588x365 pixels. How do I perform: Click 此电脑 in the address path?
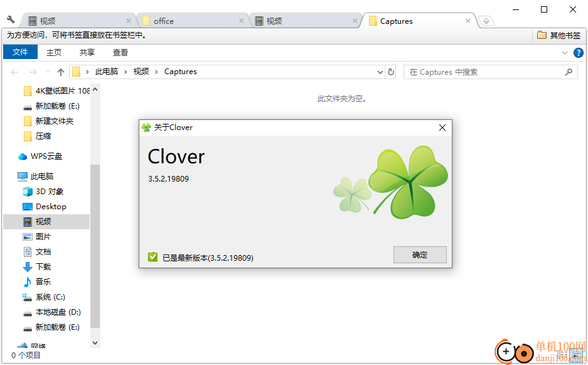[x=107, y=72]
